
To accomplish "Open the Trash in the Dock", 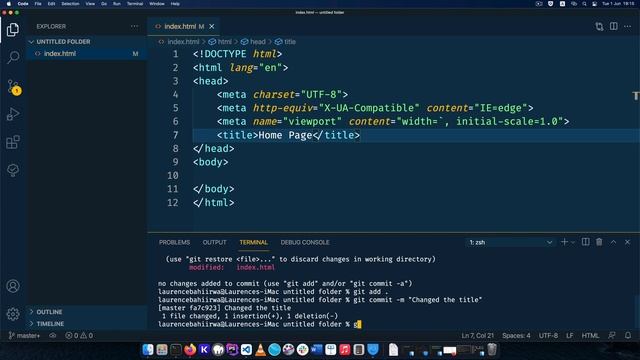I will point(492,350).
